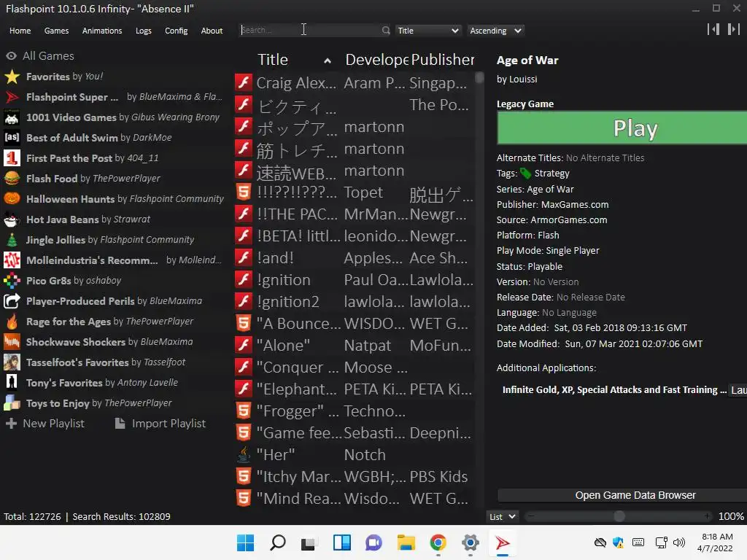The height and width of the screenshot is (560, 747).
Task: Open Rage for the Ages flame icon
Action: pos(12,322)
